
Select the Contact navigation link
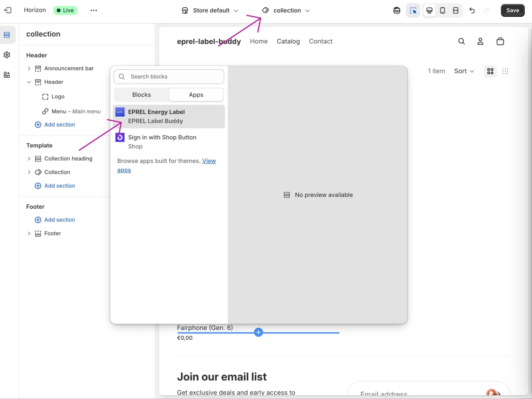pyautogui.click(x=320, y=41)
